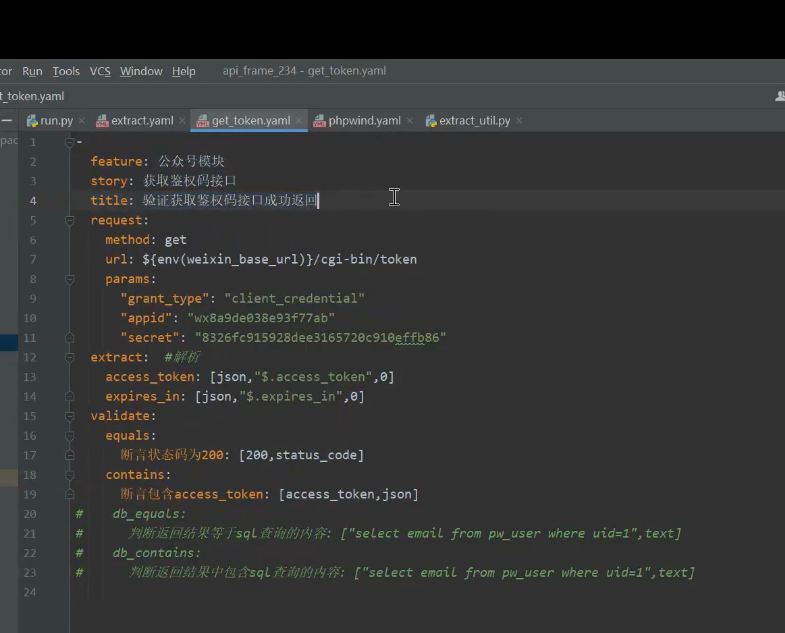Screen dimensions: 785x633
Task: Collapse the validate block fold marker
Action: [70, 416]
